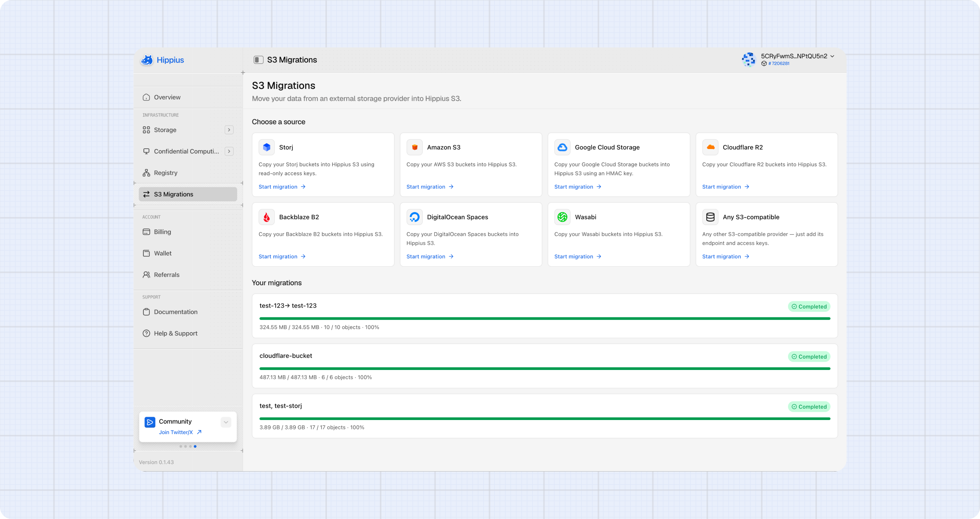Click Completed badge on cloudflare-bucket migration
Viewport: 980px width, 519px height.
(x=809, y=357)
